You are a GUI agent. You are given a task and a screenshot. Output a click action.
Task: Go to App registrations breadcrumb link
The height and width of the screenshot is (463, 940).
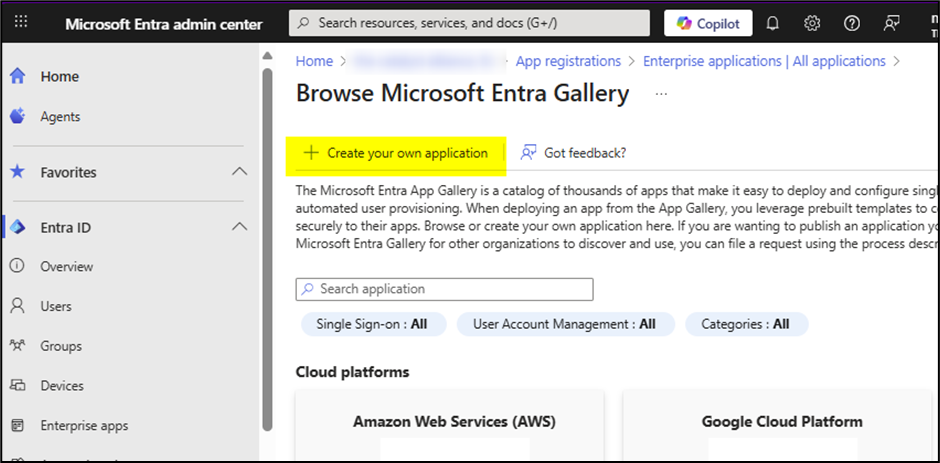pyautogui.click(x=568, y=61)
